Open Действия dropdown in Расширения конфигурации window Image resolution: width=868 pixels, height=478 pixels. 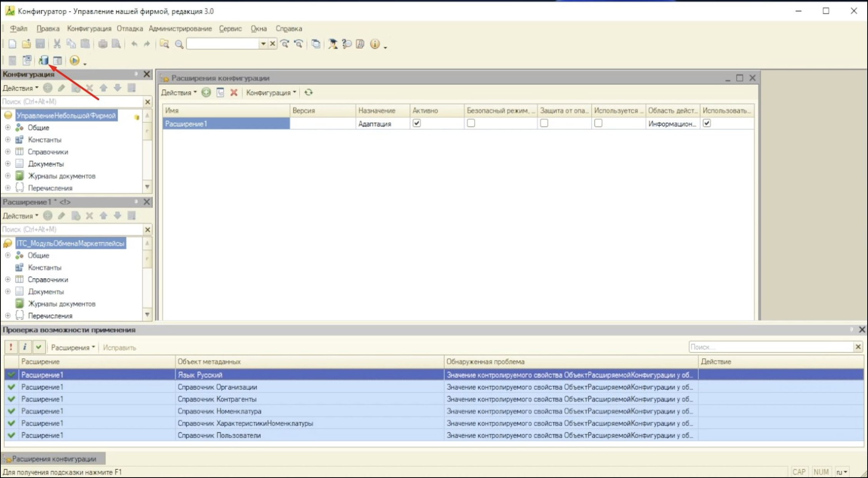click(179, 93)
